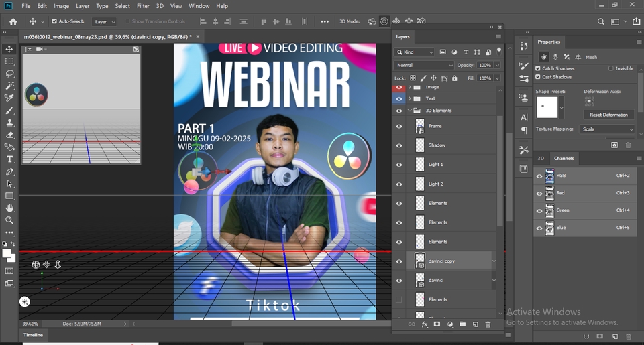Open the Window menu
The image size is (644, 345).
point(199,6)
